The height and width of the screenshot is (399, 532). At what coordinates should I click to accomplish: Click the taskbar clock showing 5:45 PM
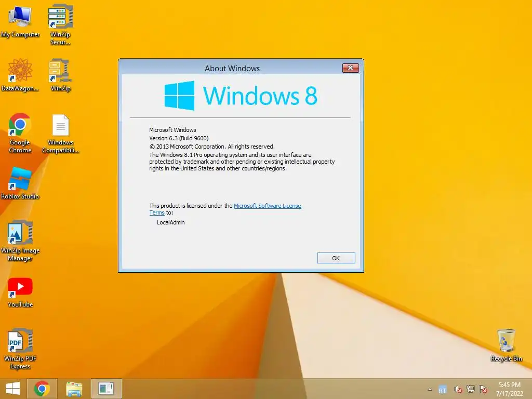(x=509, y=389)
